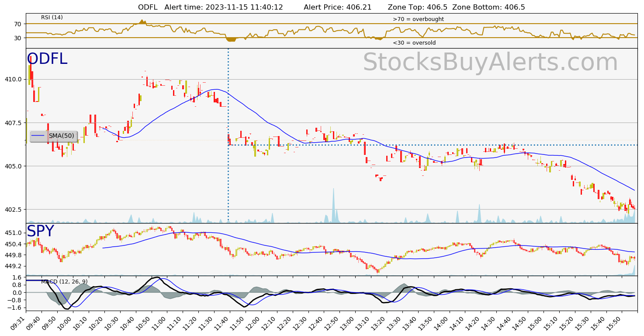The image size is (644, 336).
Task: Click the "<30 = oversold" annotation
Action: tap(414, 43)
